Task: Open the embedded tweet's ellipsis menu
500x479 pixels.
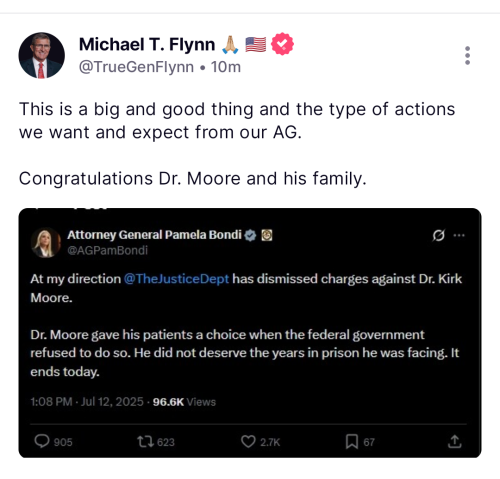Action: coord(459,235)
